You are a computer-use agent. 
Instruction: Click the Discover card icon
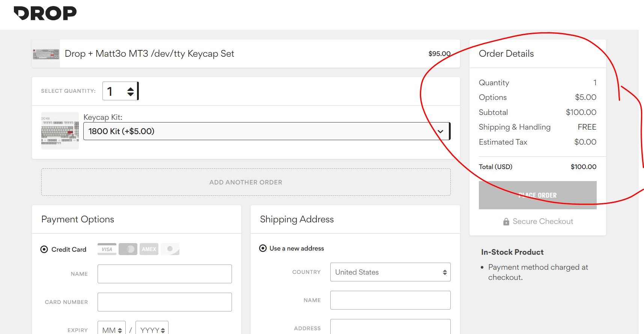click(170, 249)
